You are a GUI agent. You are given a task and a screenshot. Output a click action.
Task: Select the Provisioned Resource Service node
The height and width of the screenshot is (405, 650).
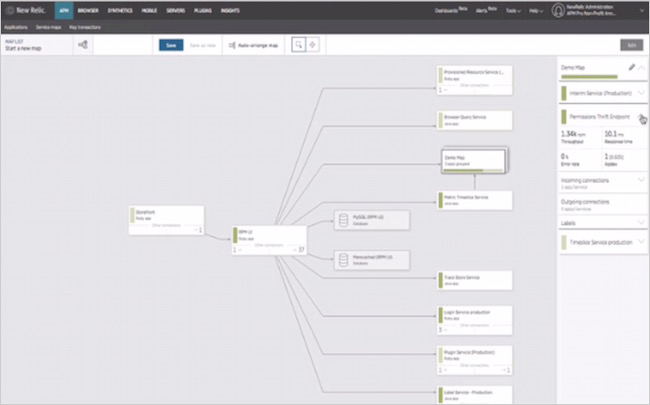coord(475,80)
